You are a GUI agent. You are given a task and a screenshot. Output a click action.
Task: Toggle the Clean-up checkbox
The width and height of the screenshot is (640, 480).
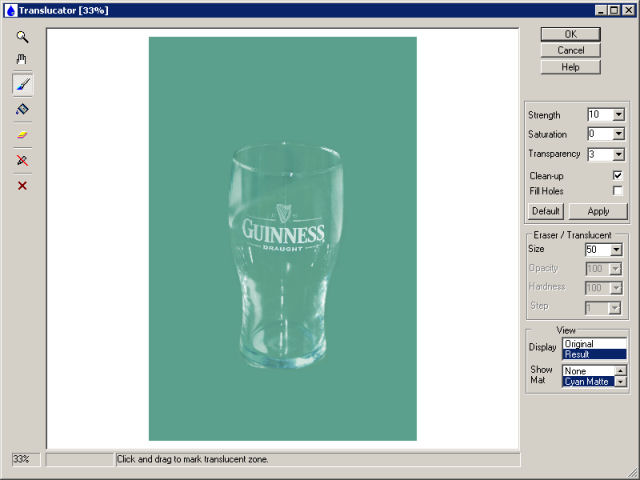pyautogui.click(x=618, y=176)
